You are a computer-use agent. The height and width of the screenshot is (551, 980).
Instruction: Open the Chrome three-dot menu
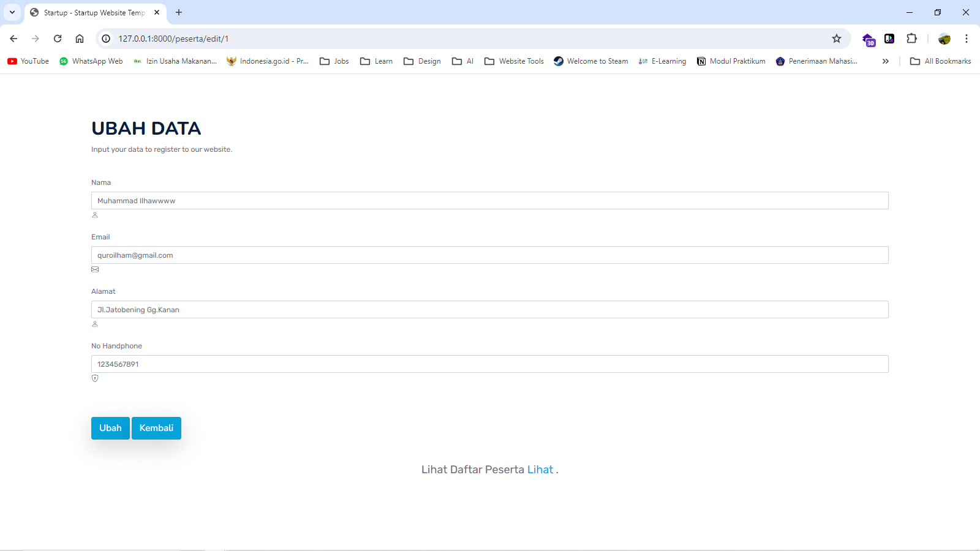pyautogui.click(x=967, y=39)
